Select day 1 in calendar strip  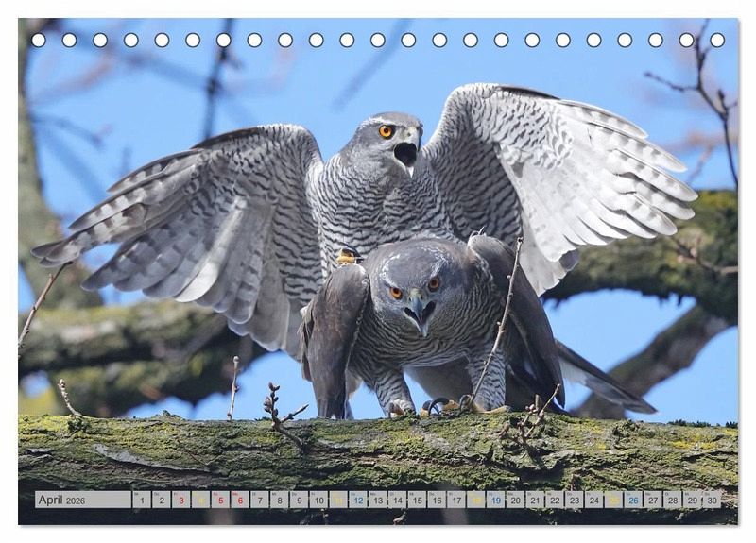click(142, 500)
